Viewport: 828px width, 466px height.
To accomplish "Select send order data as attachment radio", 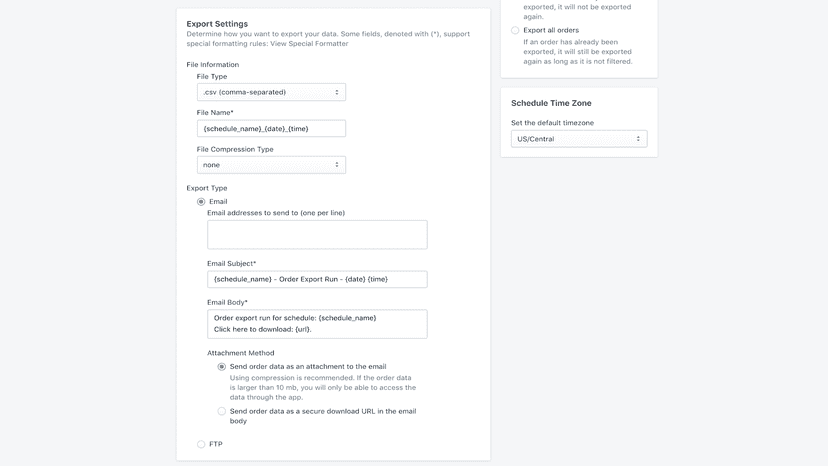I will pyautogui.click(x=222, y=367).
